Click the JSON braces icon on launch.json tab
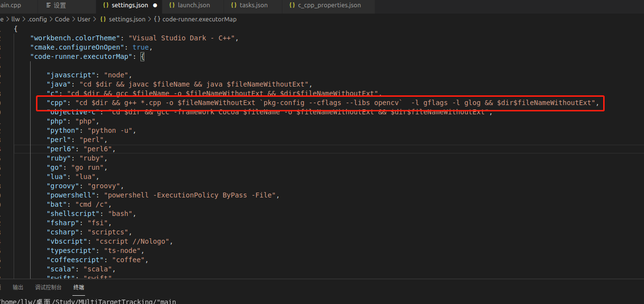644x304 pixels. pos(172,5)
